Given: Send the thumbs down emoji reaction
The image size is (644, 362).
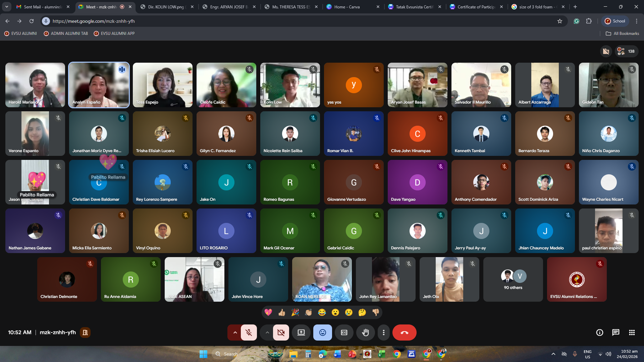Looking at the screenshot, I should tap(376, 312).
